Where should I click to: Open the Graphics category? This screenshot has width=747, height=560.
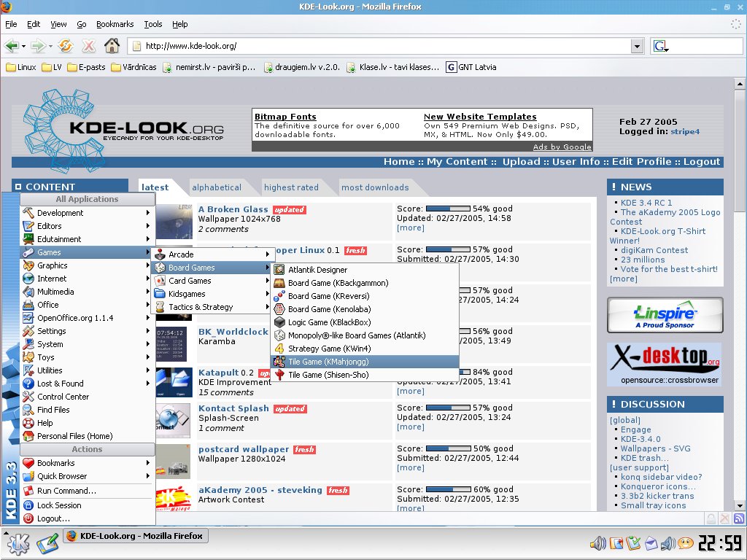[x=88, y=265]
